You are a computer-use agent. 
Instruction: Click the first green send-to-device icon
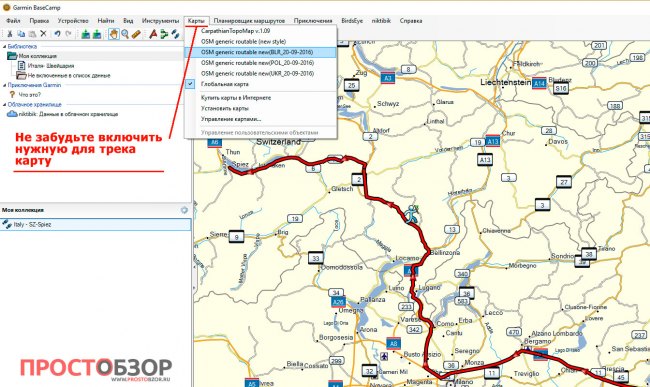point(85,34)
